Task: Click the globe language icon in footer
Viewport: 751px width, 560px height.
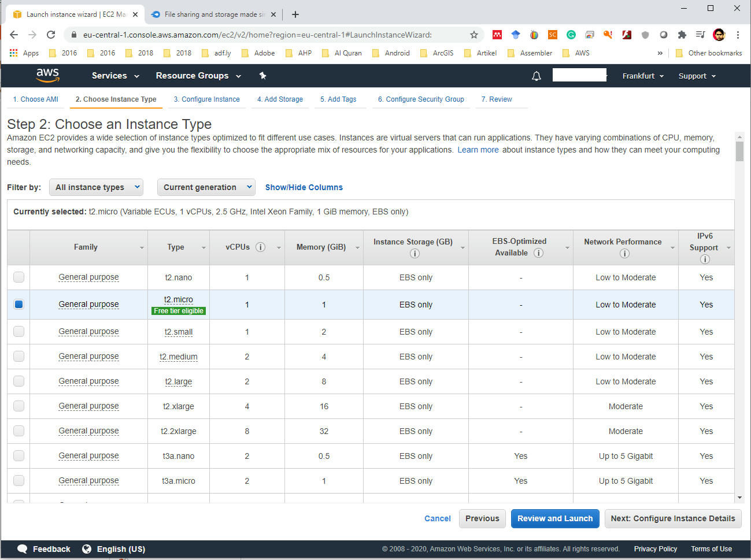Action: pos(87,549)
